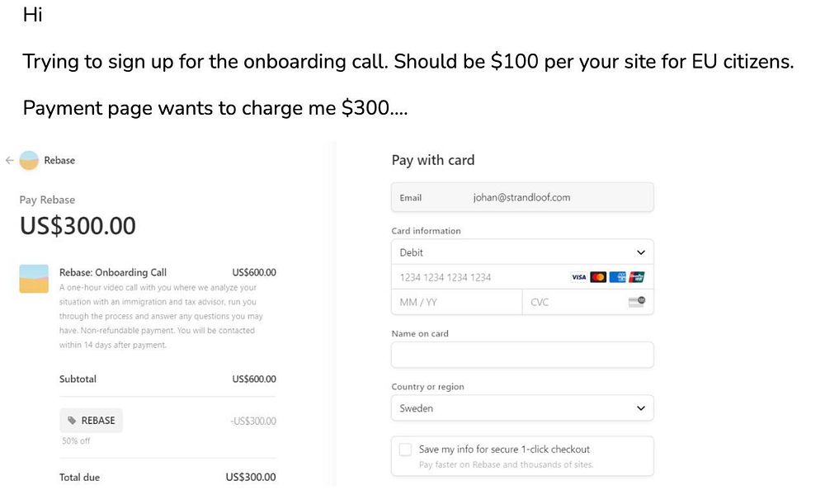Click the Mastercard icon
Viewport: 825px width, 504px height.
[598, 277]
